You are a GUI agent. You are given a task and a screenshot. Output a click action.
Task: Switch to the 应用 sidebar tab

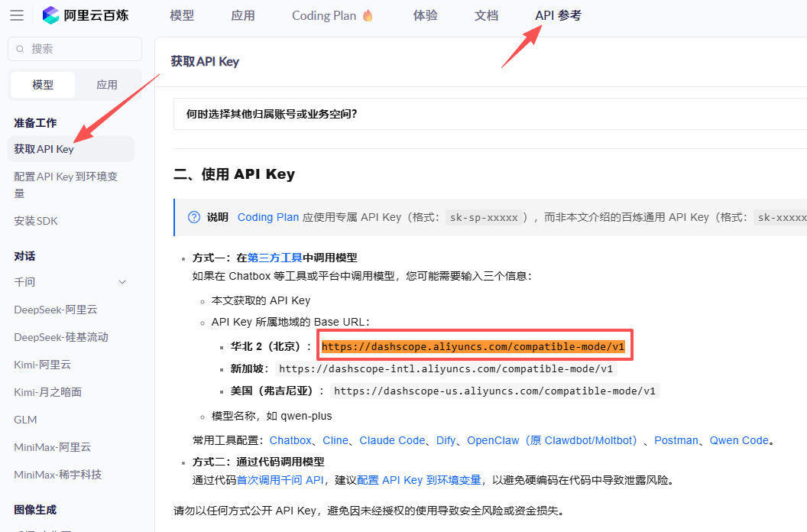(107, 84)
